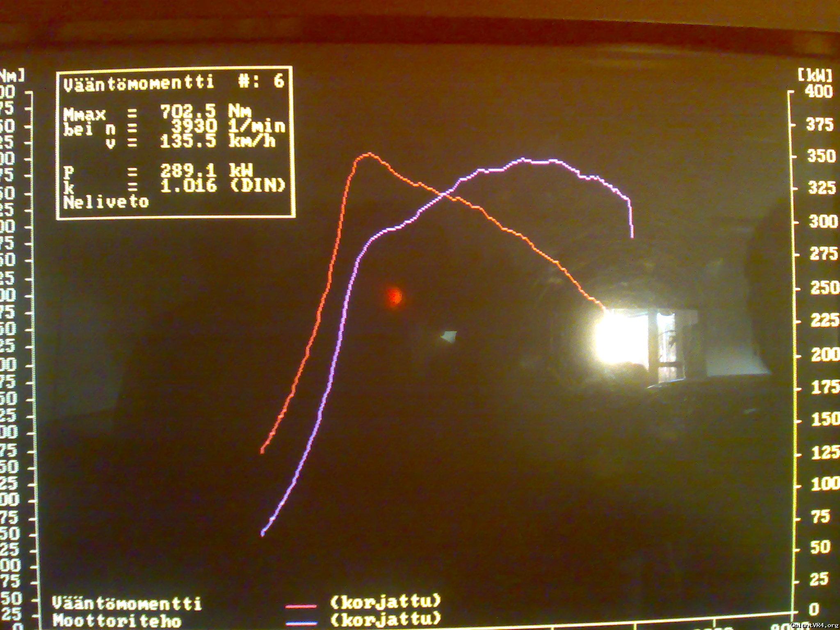Click the 400 mark on kW axis

pyautogui.click(x=819, y=91)
